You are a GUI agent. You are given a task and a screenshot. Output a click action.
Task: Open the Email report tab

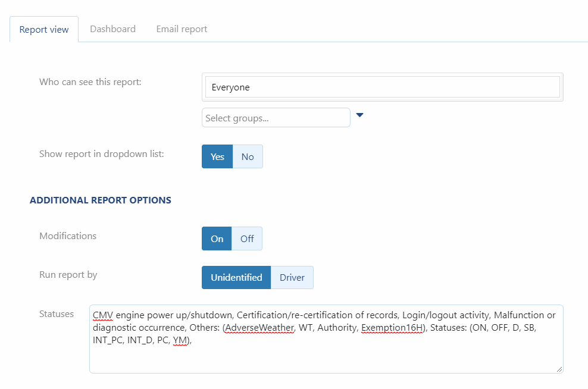click(182, 29)
